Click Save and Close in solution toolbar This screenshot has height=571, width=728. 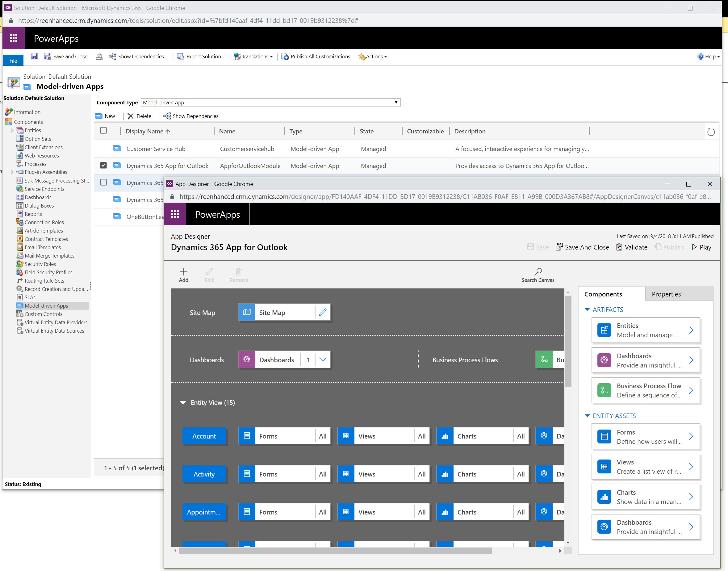click(66, 57)
